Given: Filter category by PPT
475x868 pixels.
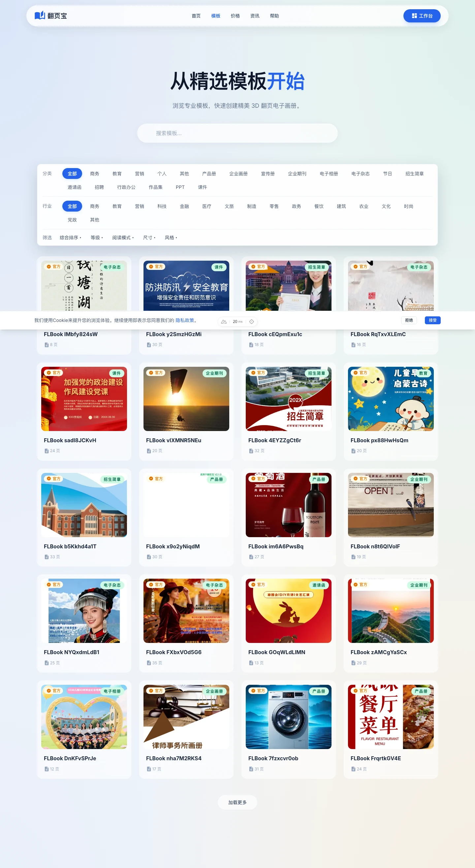Looking at the screenshot, I should coord(180,187).
